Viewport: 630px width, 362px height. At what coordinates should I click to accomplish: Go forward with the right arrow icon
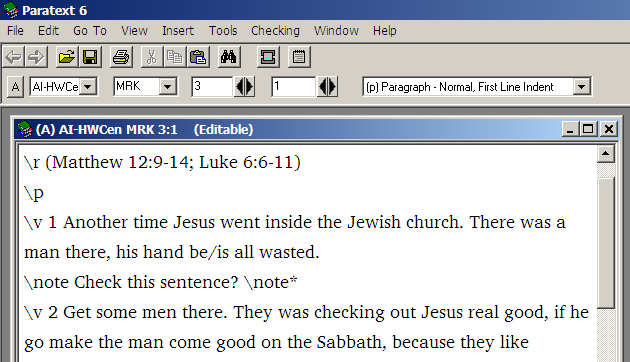36,57
